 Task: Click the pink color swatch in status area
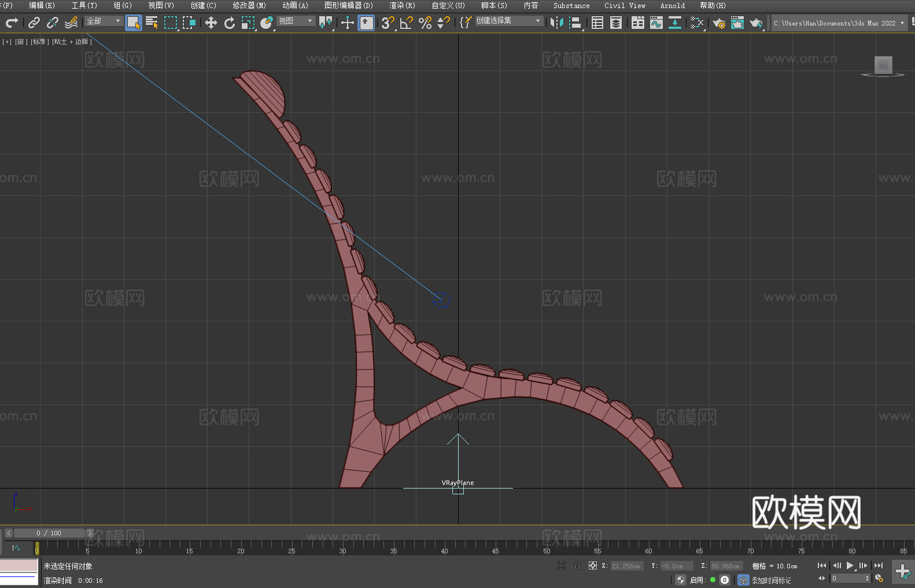(19, 565)
